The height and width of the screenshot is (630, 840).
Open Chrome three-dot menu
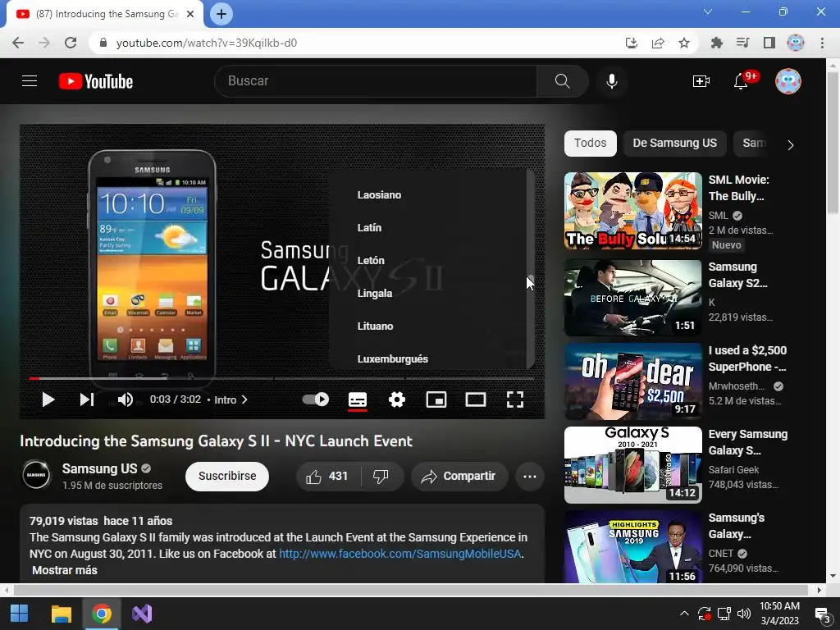point(822,43)
